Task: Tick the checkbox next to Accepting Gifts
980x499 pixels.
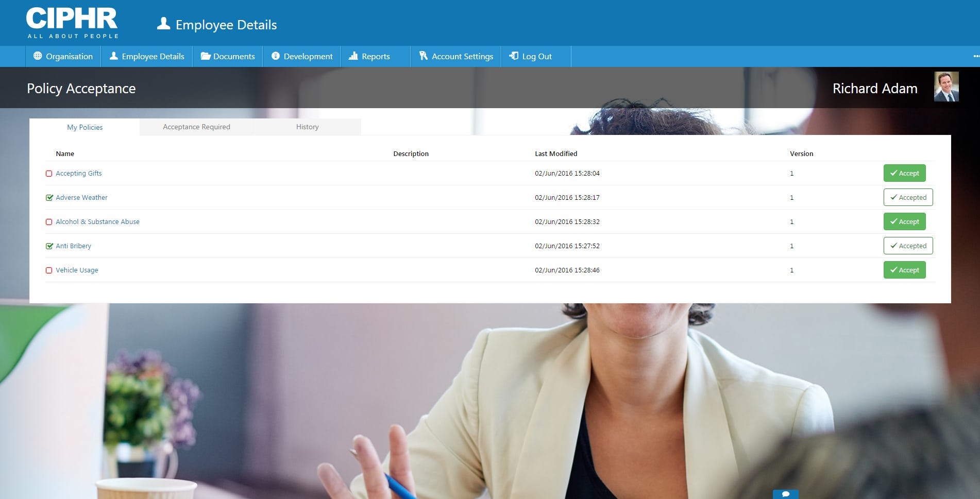Action: (49, 174)
